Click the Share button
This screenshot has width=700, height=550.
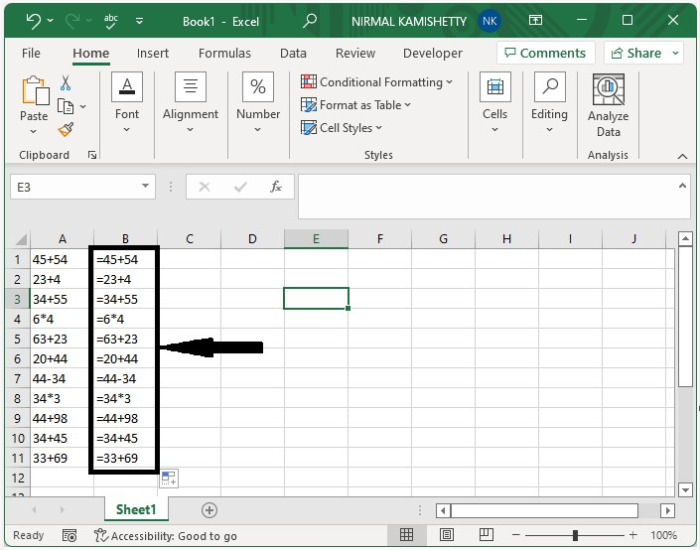(636, 53)
